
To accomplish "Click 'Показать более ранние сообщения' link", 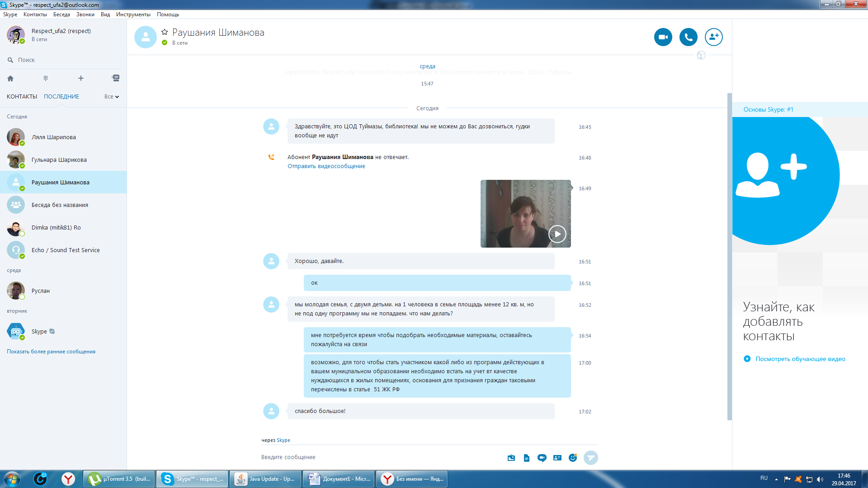I will pos(51,352).
